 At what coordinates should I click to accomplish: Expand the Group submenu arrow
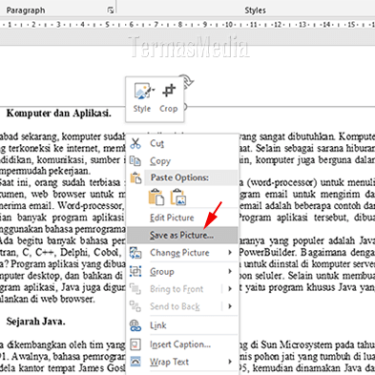[x=230, y=271]
